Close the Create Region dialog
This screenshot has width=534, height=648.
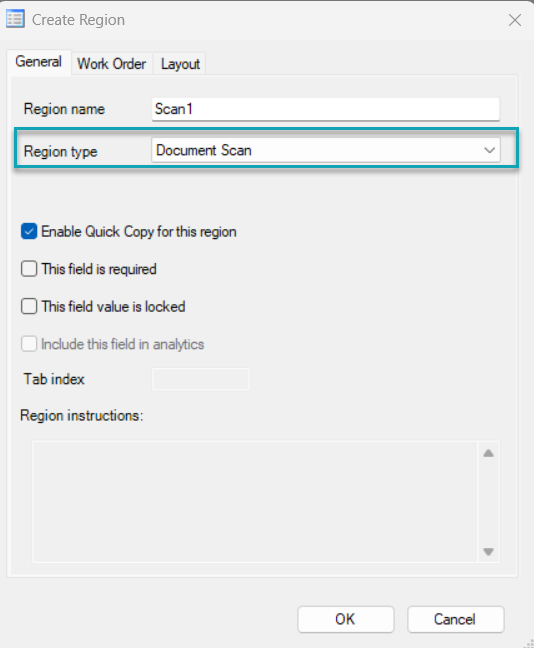515,20
